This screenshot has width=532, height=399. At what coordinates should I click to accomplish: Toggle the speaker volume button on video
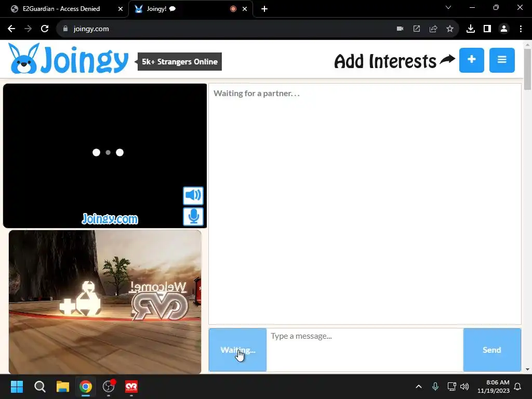coord(193,195)
